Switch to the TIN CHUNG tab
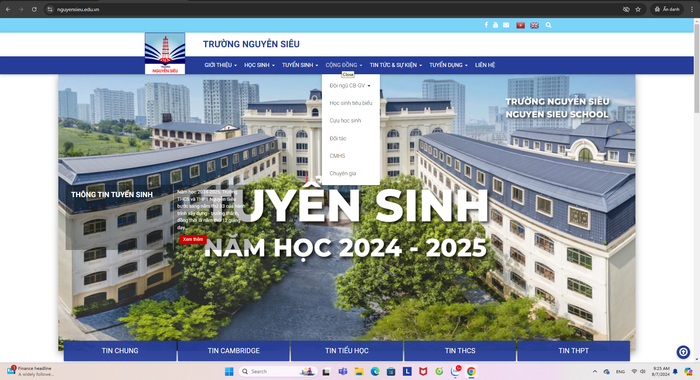700x380 pixels. 120,351
